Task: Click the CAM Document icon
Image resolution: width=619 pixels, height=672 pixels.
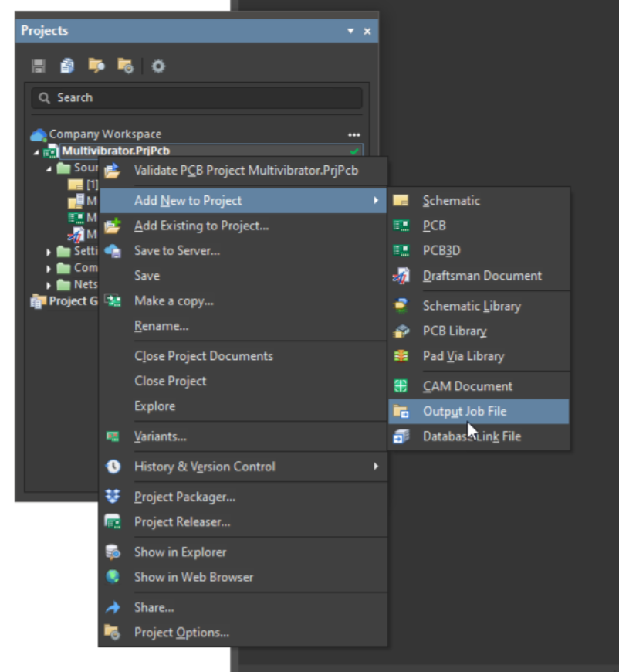Action: tap(401, 386)
